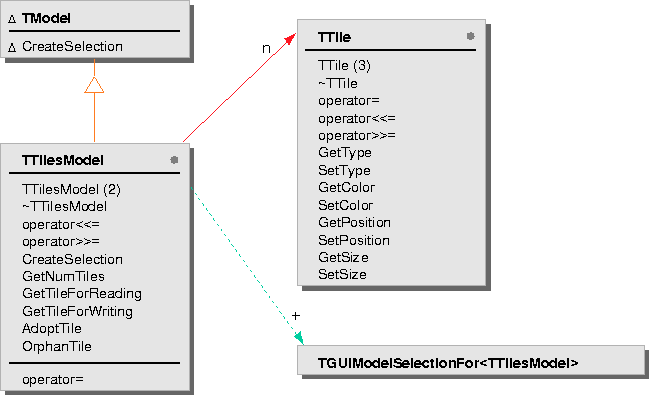Select the TTile class title

coord(334,37)
